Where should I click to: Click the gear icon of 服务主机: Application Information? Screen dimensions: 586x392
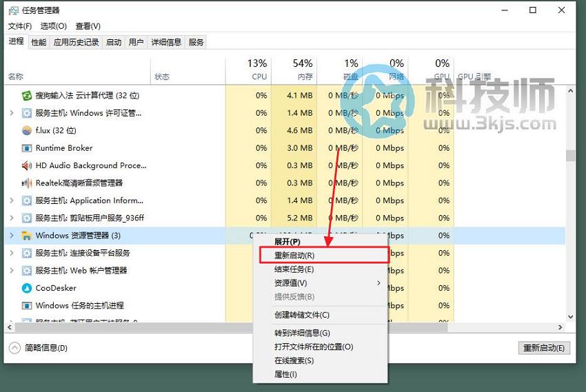(26, 200)
